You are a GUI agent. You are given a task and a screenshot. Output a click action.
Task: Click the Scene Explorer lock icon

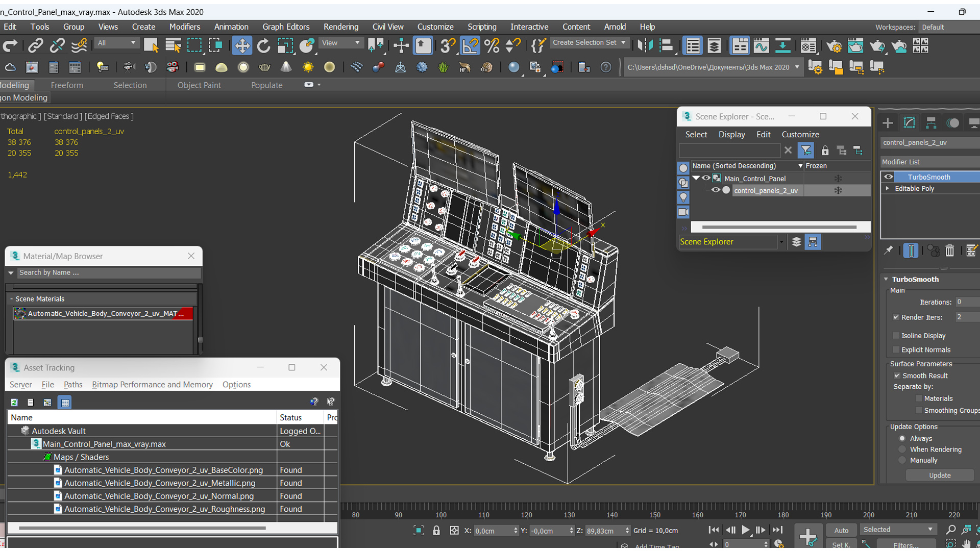(x=825, y=151)
